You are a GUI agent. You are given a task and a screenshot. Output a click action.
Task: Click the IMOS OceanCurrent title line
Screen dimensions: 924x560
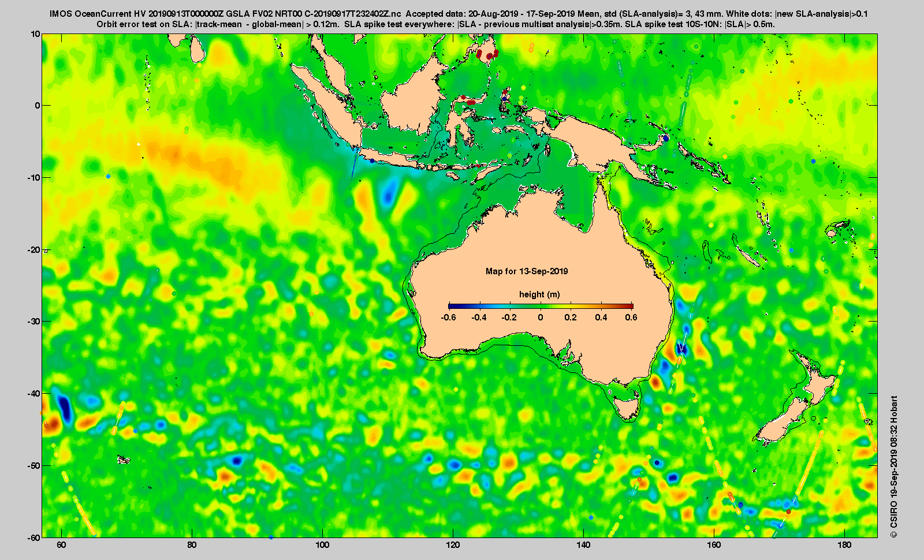pyautogui.click(x=459, y=13)
